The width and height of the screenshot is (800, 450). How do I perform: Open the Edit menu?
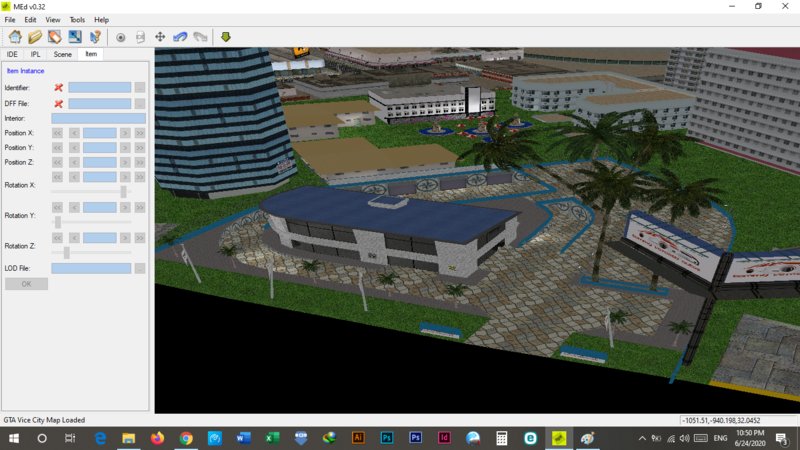pyautogui.click(x=30, y=20)
